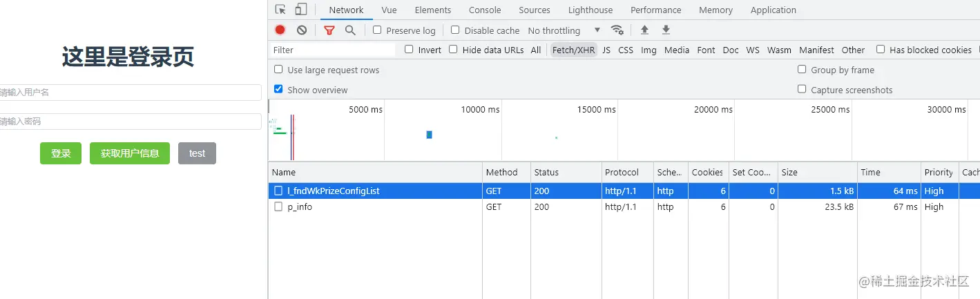The height and width of the screenshot is (299, 980).
Task: Select the p_info request row
Action: coord(624,206)
